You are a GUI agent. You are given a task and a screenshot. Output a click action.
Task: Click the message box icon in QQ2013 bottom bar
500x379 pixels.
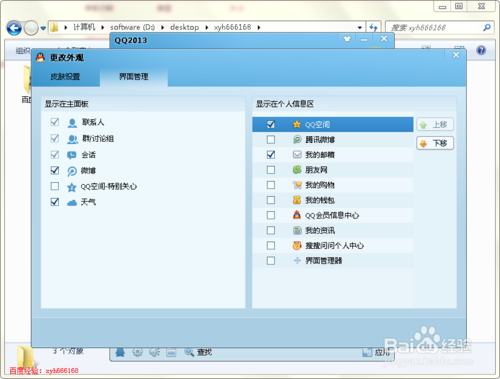click(171, 352)
